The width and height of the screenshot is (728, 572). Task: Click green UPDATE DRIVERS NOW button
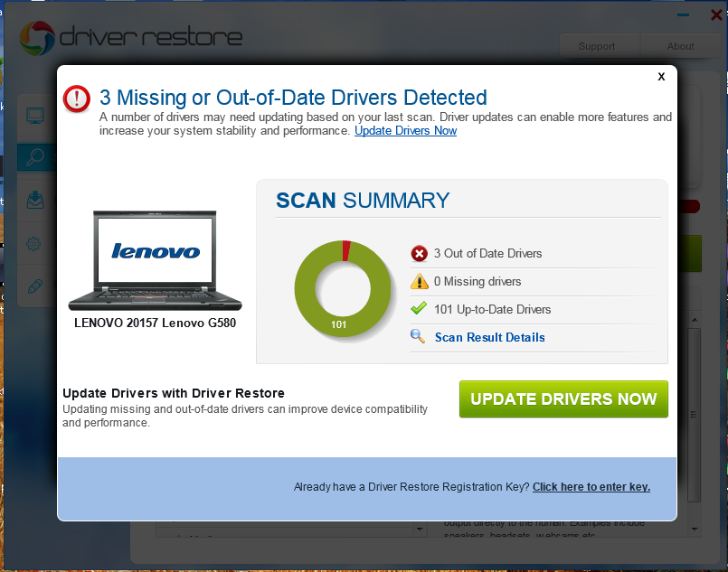point(563,399)
